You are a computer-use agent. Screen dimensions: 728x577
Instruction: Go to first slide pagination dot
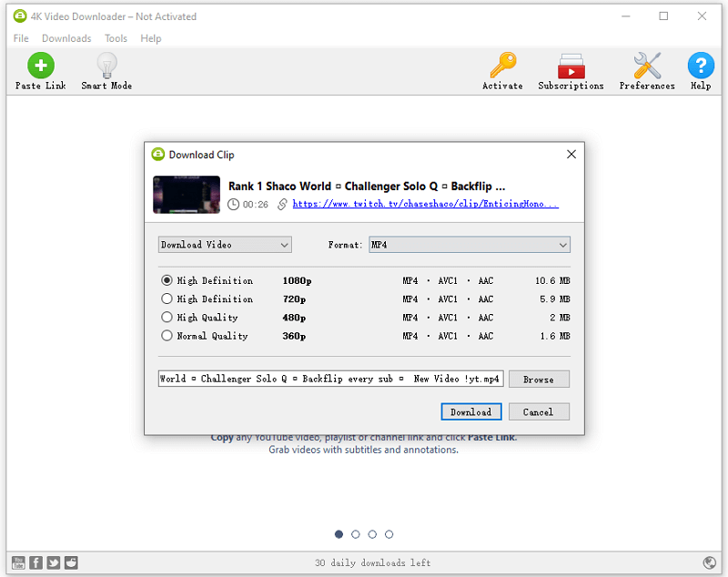point(339,534)
